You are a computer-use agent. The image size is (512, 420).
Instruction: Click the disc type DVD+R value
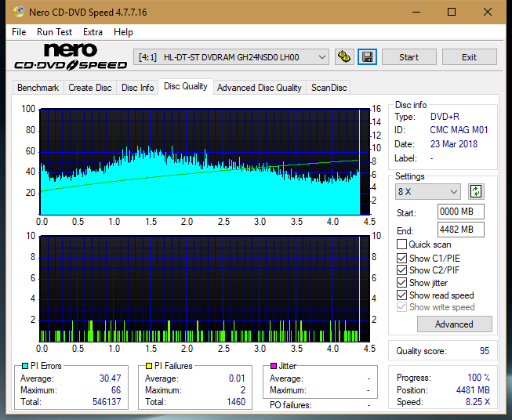(x=445, y=117)
